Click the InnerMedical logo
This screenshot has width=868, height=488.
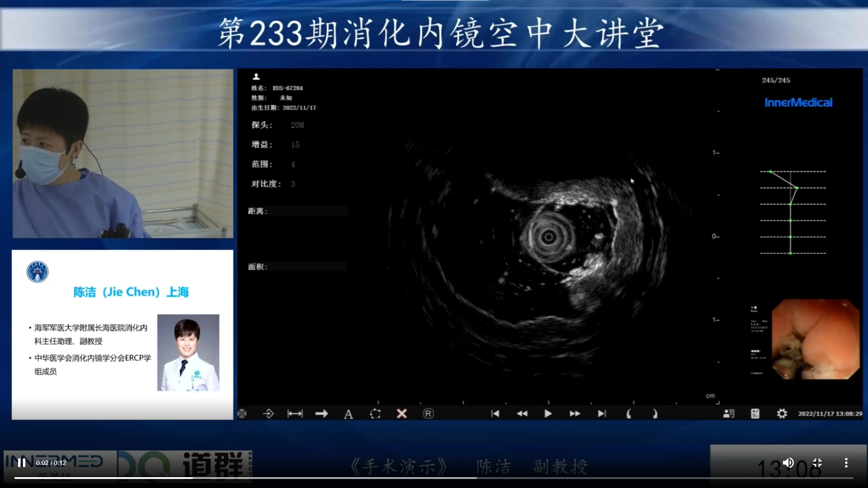click(798, 103)
